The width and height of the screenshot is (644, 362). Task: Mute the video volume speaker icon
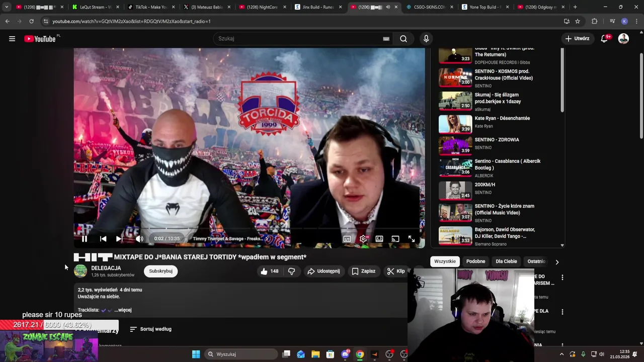click(139, 239)
